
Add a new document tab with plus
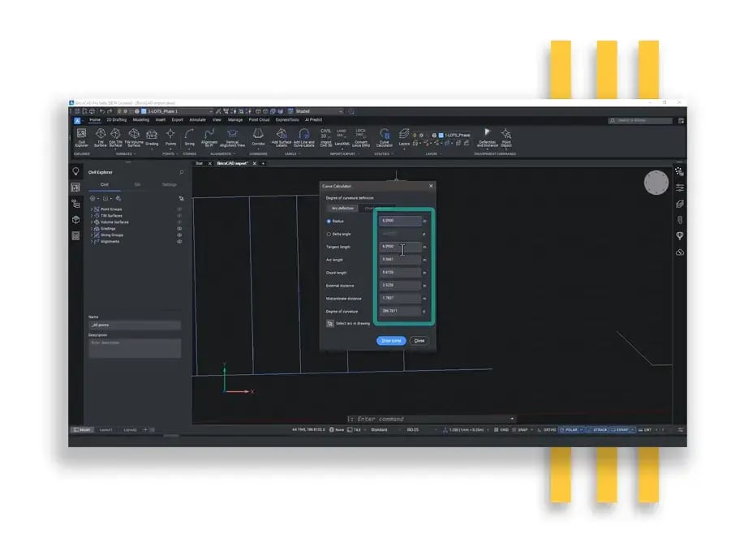click(x=264, y=163)
